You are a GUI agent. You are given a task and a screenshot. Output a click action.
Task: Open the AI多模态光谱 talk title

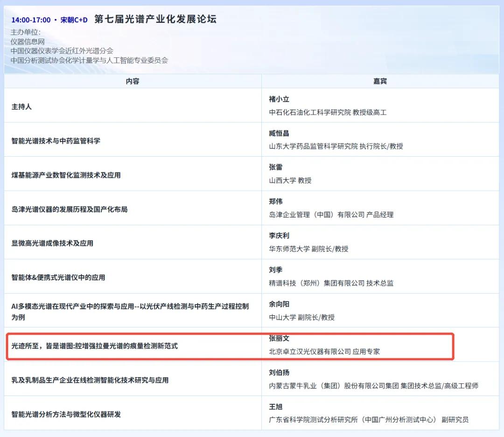tap(130, 306)
